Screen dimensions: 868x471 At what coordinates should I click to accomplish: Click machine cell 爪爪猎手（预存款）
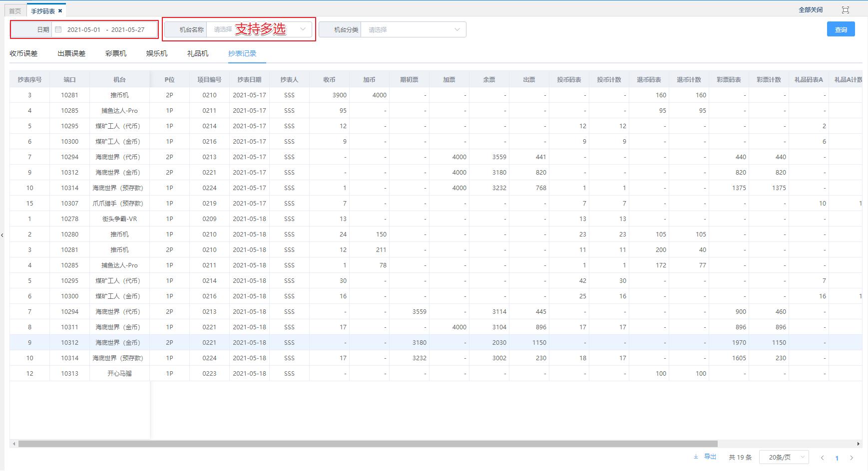119,203
